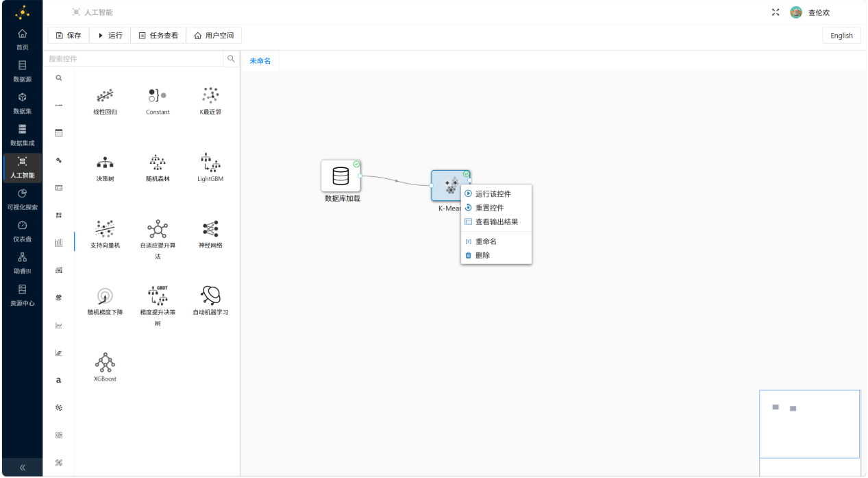The image size is (868, 478).
Task: Open 用户空间 user space
Action: 214,35
